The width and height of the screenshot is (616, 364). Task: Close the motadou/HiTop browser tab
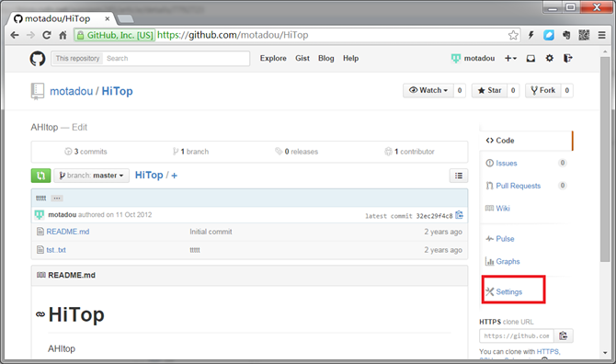[x=107, y=18]
